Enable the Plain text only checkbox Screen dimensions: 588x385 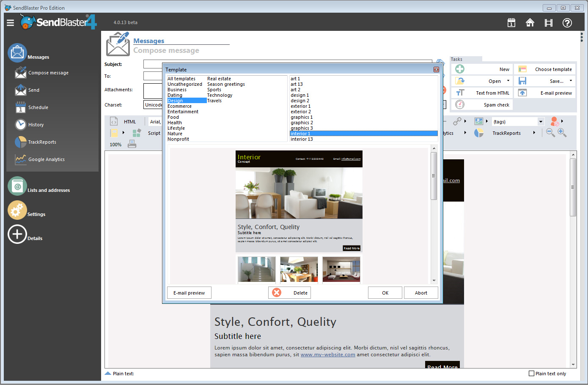532,374
